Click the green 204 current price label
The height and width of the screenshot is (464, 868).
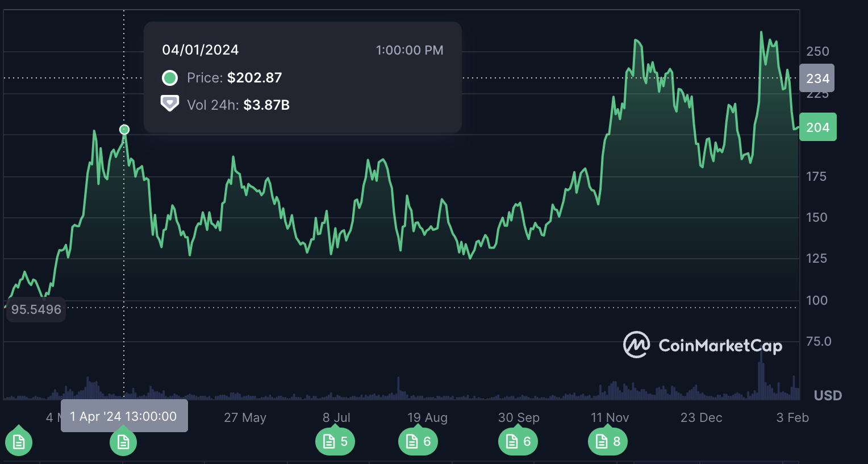pyautogui.click(x=817, y=127)
